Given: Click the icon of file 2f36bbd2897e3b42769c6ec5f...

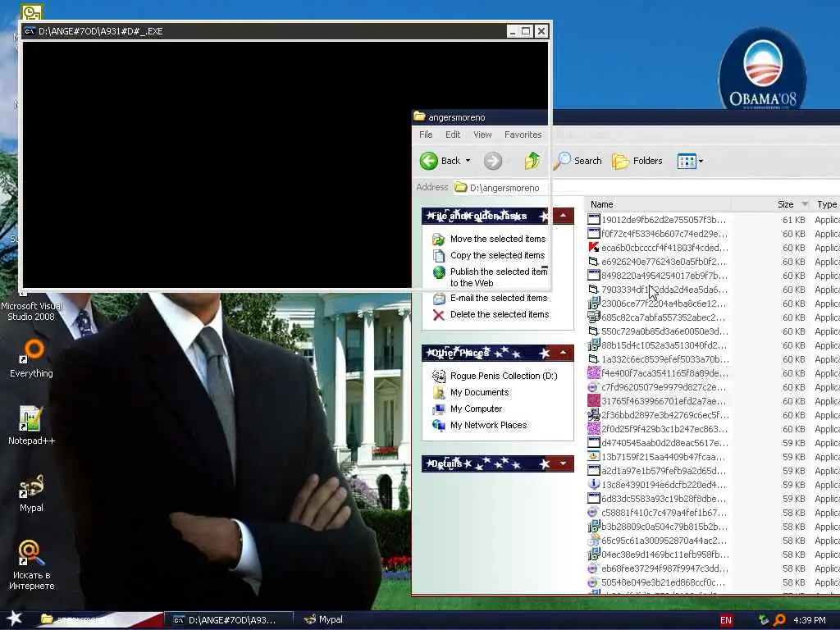Looking at the screenshot, I should 594,414.
